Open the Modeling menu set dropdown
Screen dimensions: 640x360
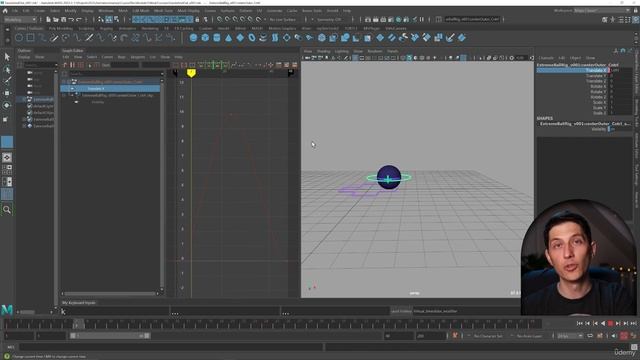click(x=20, y=19)
